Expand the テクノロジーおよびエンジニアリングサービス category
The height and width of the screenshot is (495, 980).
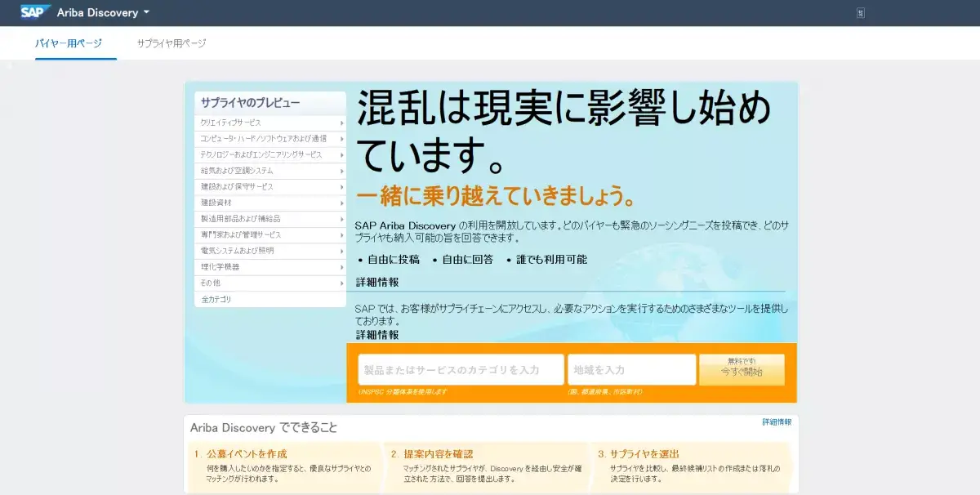click(270, 155)
